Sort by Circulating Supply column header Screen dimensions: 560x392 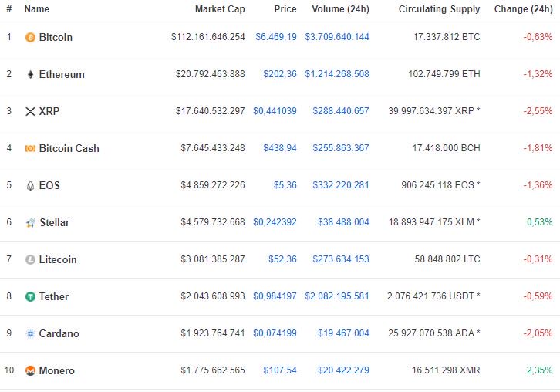[440, 9]
